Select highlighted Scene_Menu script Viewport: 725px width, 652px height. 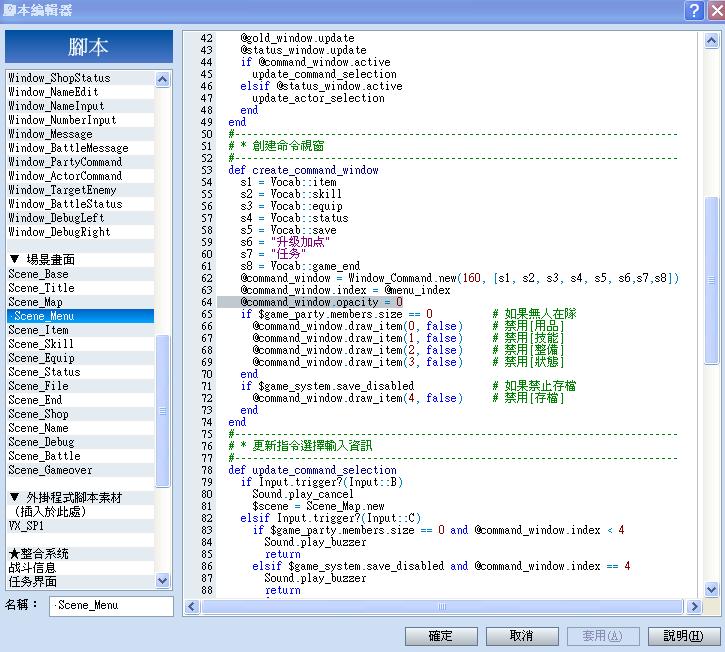click(x=80, y=316)
